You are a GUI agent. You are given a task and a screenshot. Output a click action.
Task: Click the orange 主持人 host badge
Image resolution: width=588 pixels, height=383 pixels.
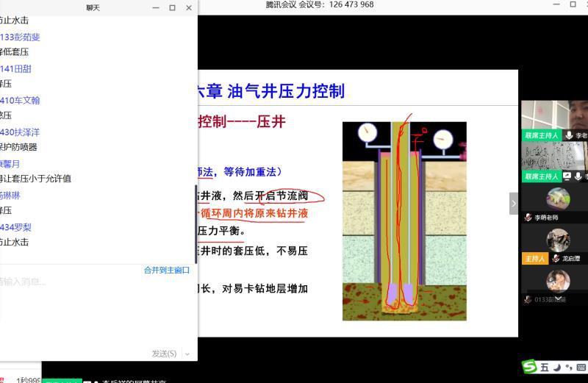[533, 259]
